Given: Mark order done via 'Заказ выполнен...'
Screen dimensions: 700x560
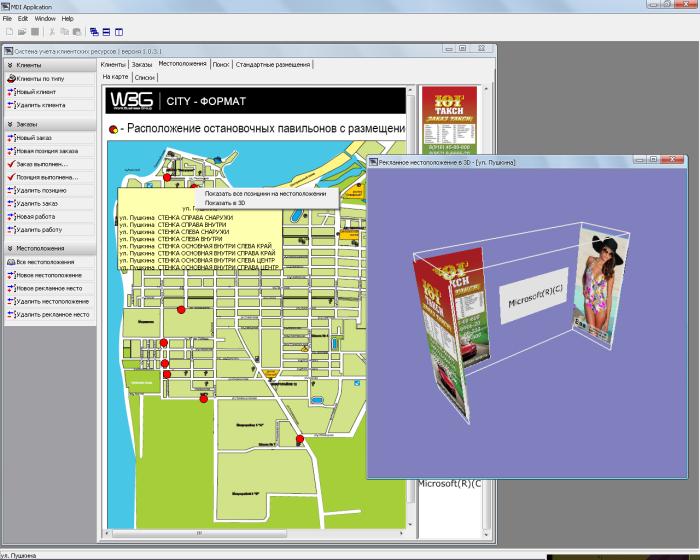Looking at the screenshot, I should [x=50, y=164].
